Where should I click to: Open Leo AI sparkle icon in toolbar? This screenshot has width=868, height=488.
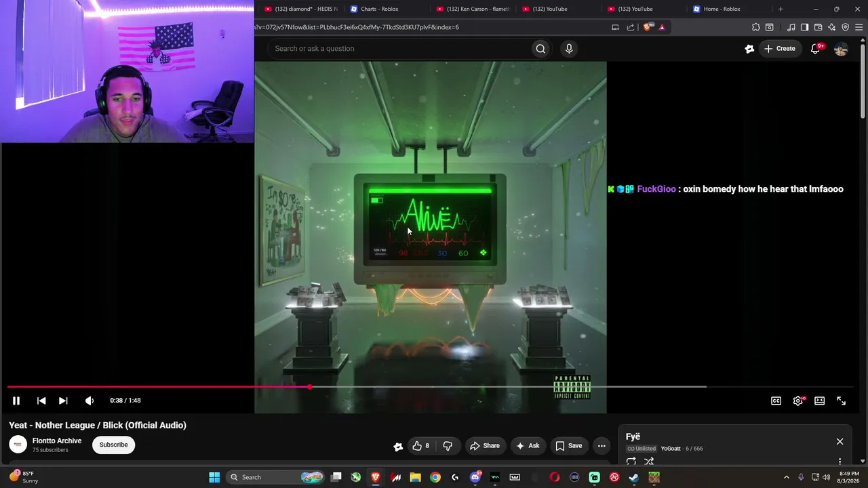(832, 27)
